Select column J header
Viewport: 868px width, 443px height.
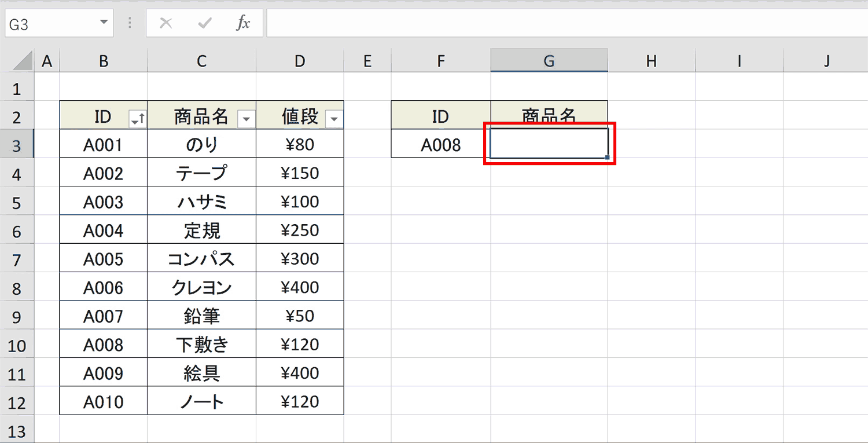(x=826, y=60)
